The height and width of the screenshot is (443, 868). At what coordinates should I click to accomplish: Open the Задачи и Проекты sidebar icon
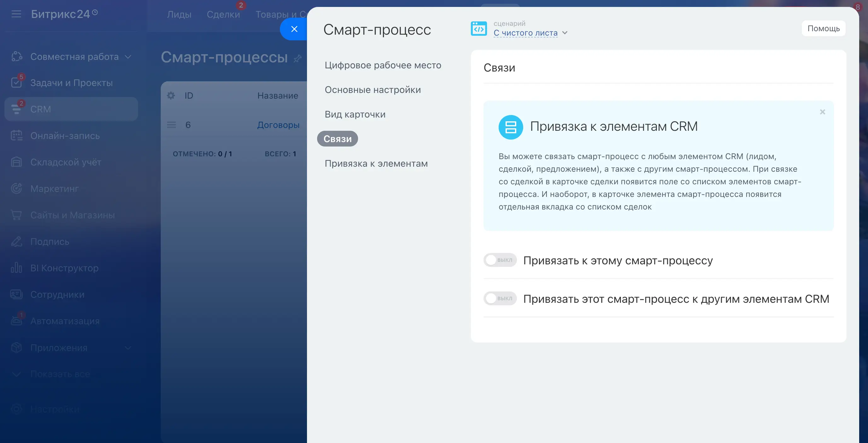coord(16,83)
